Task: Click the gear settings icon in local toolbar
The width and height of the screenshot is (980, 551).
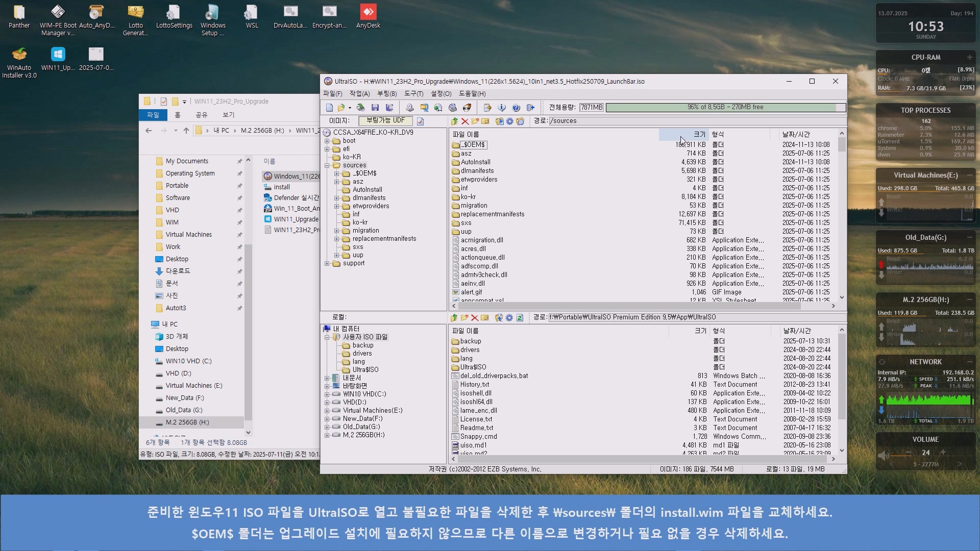Action: [x=509, y=318]
